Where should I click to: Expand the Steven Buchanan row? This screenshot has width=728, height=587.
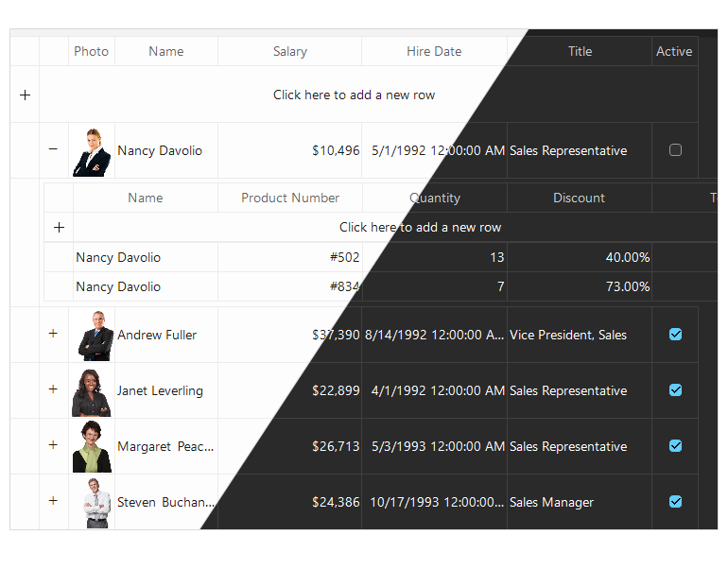pyautogui.click(x=53, y=501)
